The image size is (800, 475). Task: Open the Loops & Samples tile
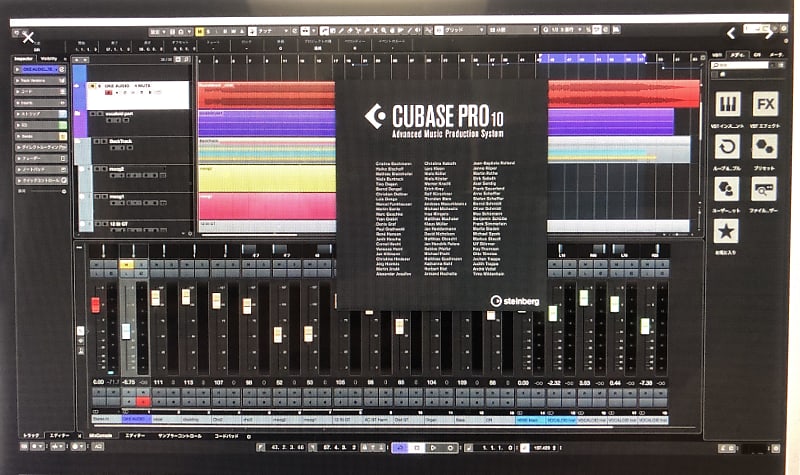pyautogui.click(x=727, y=147)
